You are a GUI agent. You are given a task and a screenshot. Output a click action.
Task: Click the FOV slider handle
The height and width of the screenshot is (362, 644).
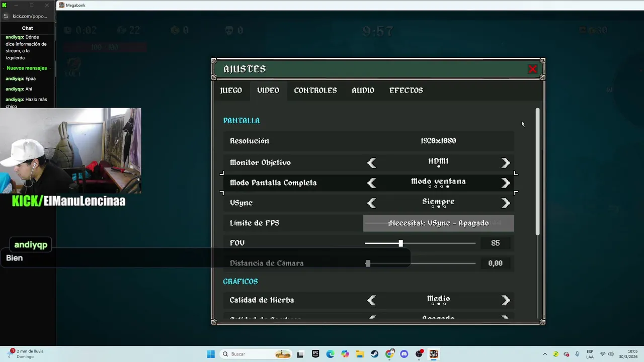400,243
